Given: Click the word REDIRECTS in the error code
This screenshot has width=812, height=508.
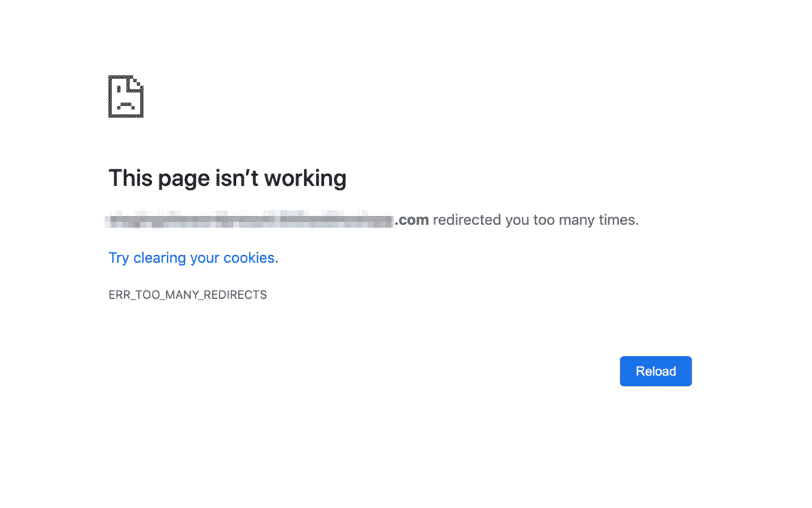Looking at the screenshot, I should click(235, 294).
